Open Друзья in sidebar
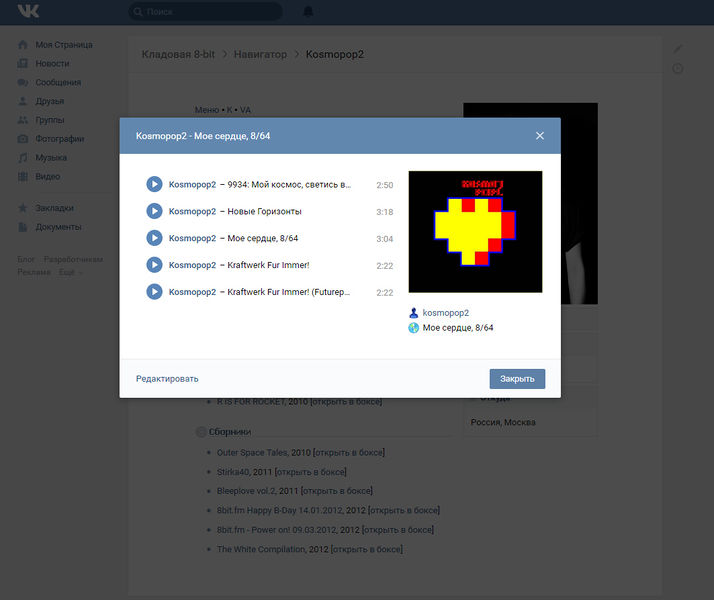 [x=50, y=101]
